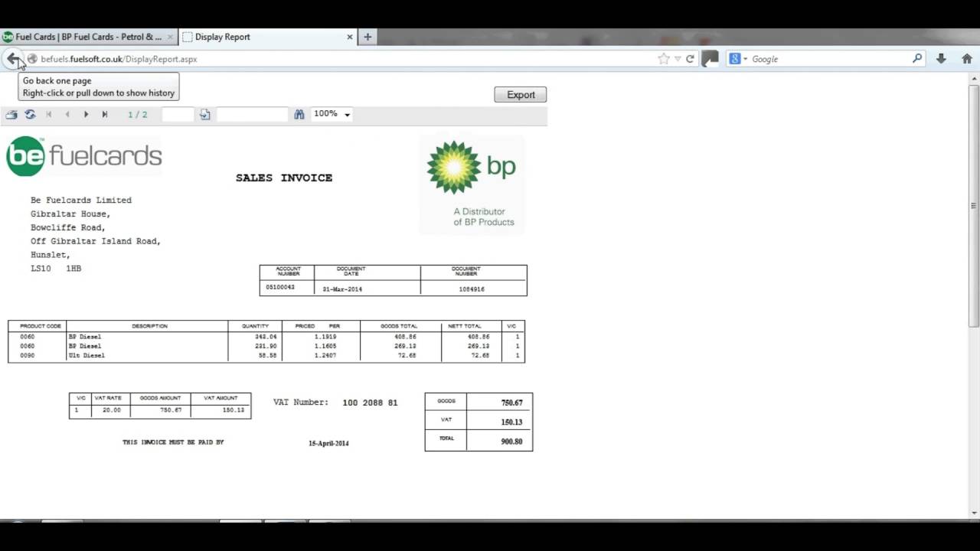The width and height of the screenshot is (980, 551).
Task: Click the address bar URL
Action: pyautogui.click(x=119, y=59)
